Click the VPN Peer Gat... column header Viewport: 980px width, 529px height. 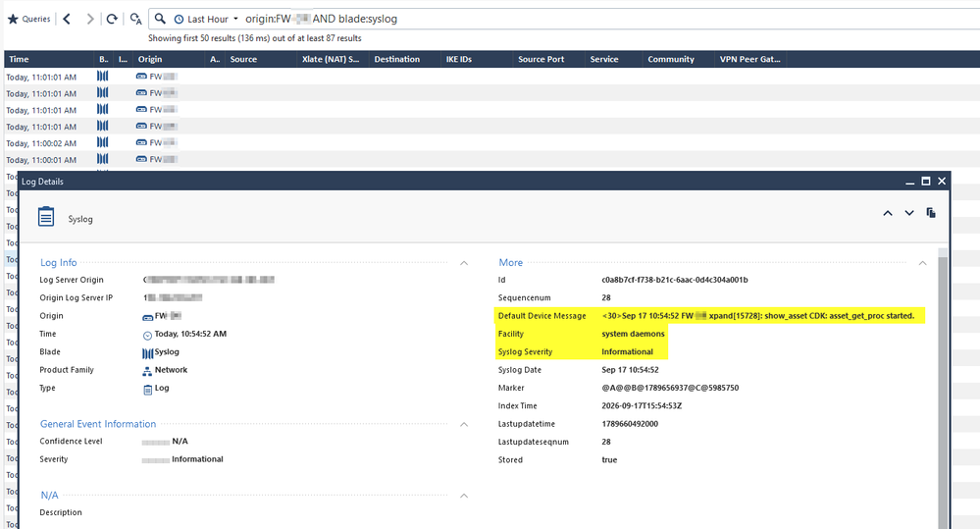750,59
